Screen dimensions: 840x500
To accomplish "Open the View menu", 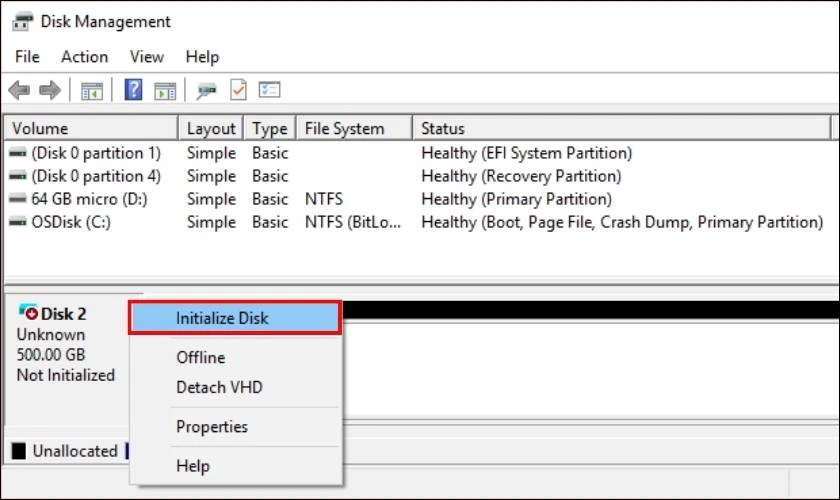I will [146, 57].
